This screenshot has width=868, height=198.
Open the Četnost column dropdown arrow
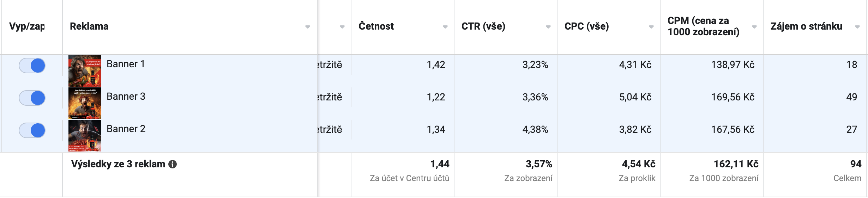tap(445, 27)
